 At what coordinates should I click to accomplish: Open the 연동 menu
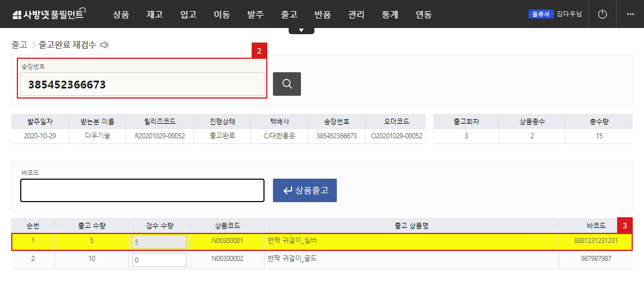(423, 15)
